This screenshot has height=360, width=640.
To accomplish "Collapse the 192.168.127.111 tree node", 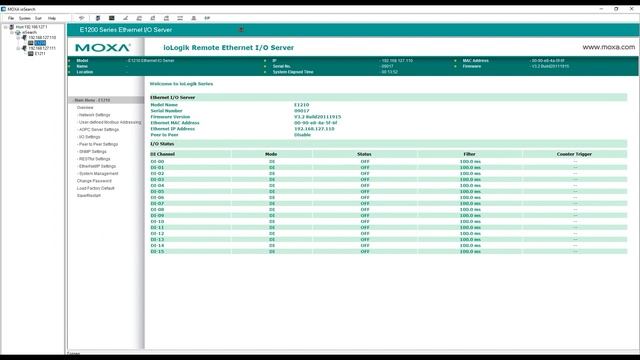I will coord(18,48).
